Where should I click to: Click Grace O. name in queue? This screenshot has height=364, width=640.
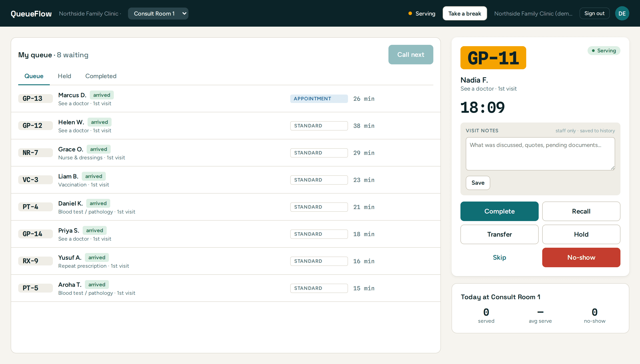click(x=71, y=149)
